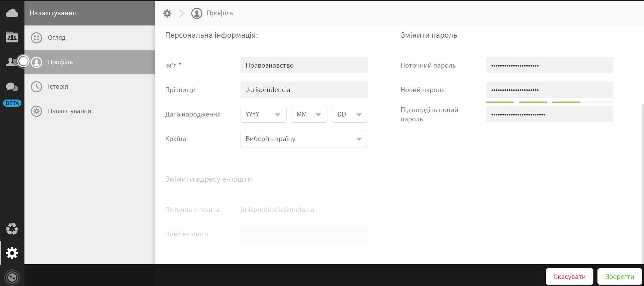Viewport: 644px width, 286px height.
Task: Click the profile avatar icon in breadcrumb
Action: point(197,13)
